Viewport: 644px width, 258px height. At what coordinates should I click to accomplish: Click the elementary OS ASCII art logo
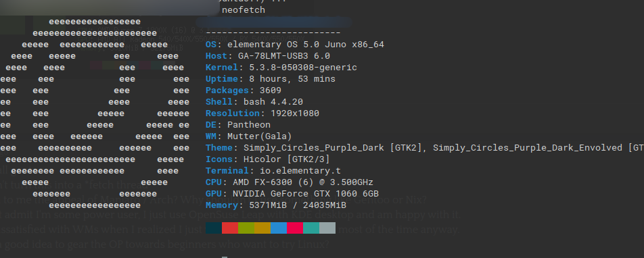click(95, 113)
